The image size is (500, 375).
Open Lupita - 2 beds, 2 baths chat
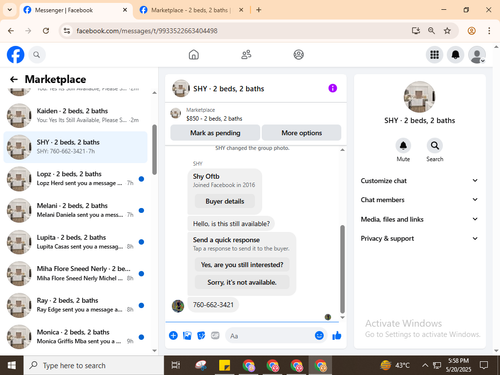[75, 242]
